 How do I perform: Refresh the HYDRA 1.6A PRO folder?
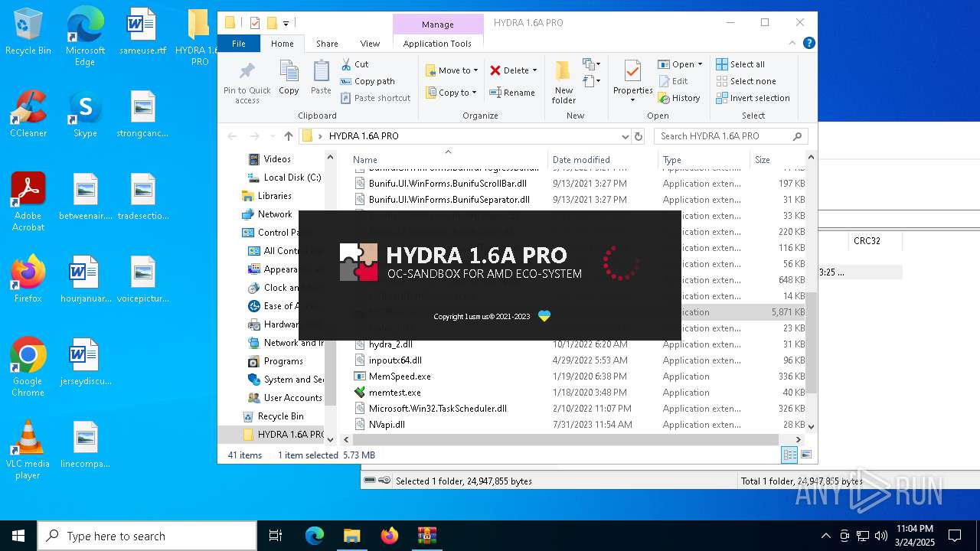639,136
